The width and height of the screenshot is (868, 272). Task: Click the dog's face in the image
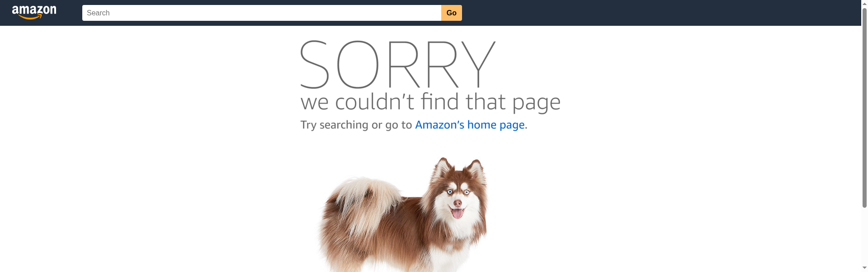(458, 200)
